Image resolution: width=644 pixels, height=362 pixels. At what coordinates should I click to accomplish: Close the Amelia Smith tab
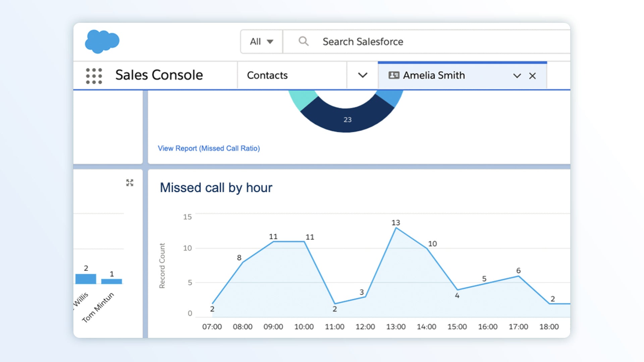coord(532,76)
